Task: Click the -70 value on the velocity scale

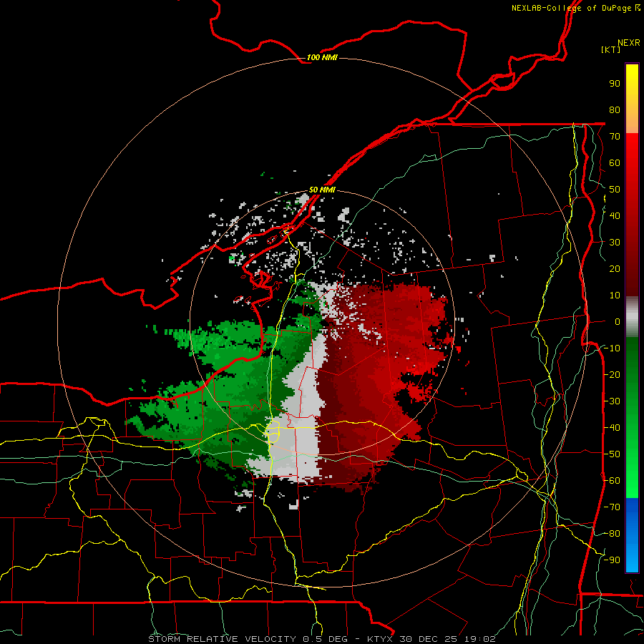Action: click(612, 507)
